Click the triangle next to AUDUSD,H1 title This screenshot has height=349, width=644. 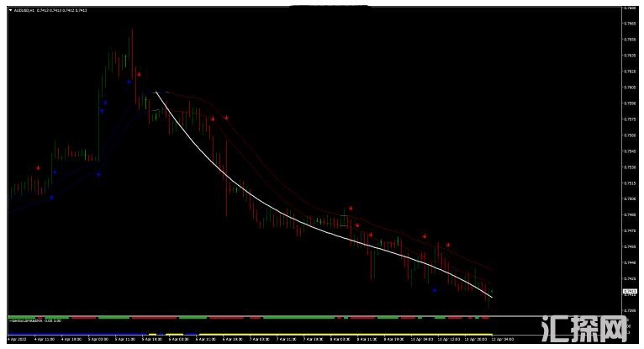pyautogui.click(x=10, y=10)
